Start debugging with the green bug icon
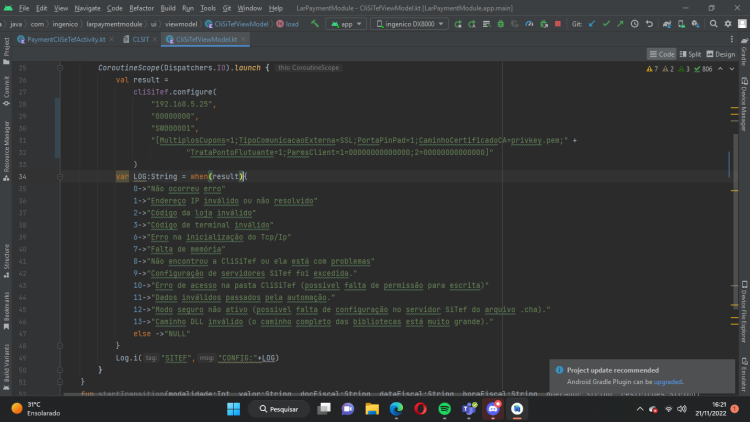Screen dimensions: 750x422 point(501,24)
